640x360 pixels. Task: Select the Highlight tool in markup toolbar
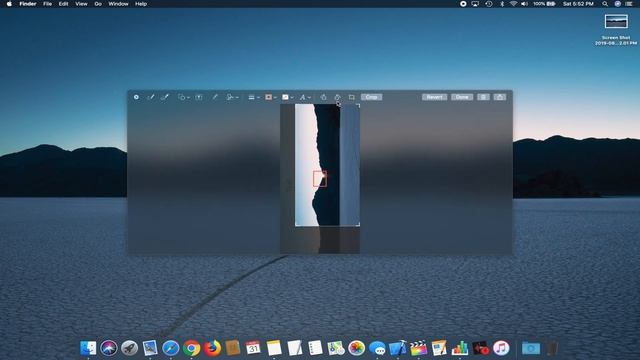(x=215, y=97)
